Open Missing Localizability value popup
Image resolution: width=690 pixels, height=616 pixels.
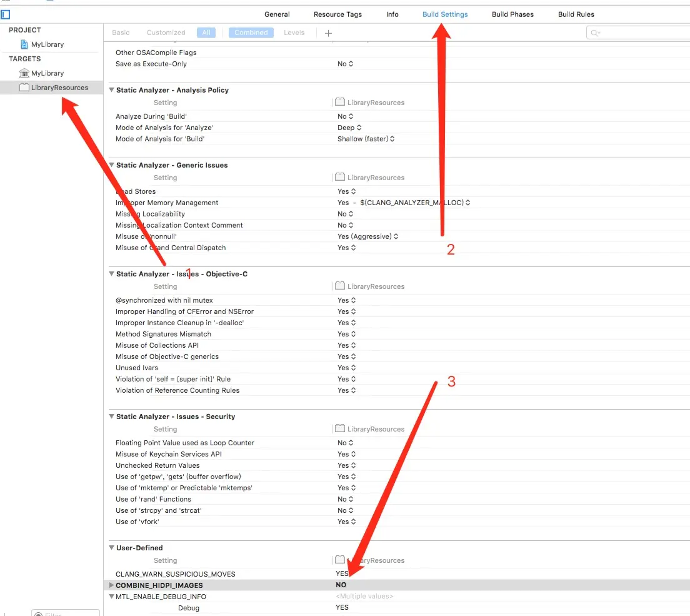click(x=345, y=214)
